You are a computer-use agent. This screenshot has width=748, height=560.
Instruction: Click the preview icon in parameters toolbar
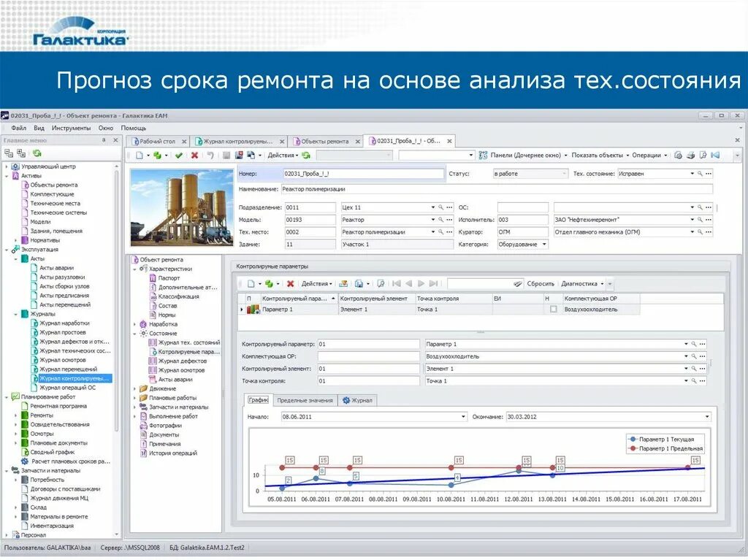(381, 284)
